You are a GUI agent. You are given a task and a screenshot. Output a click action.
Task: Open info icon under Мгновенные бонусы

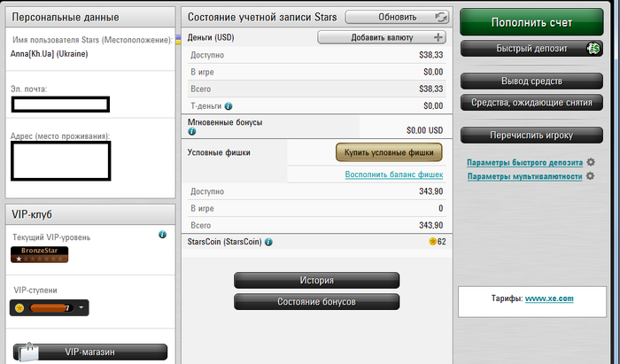point(192,131)
